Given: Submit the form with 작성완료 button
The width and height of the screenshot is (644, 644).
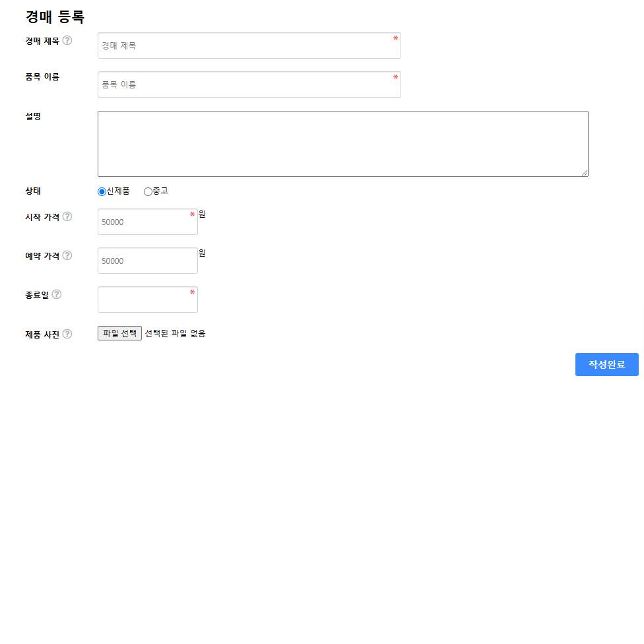Looking at the screenshot, I should tap(606, 364).
